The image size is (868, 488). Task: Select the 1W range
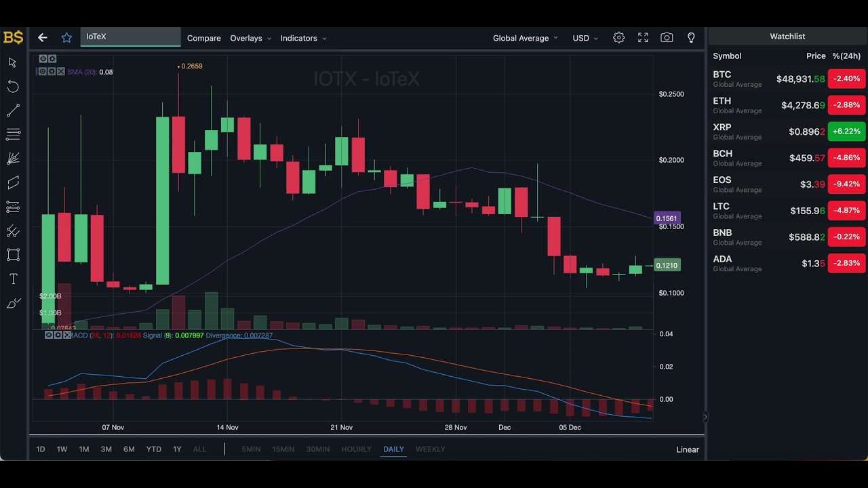coord(62,449)
